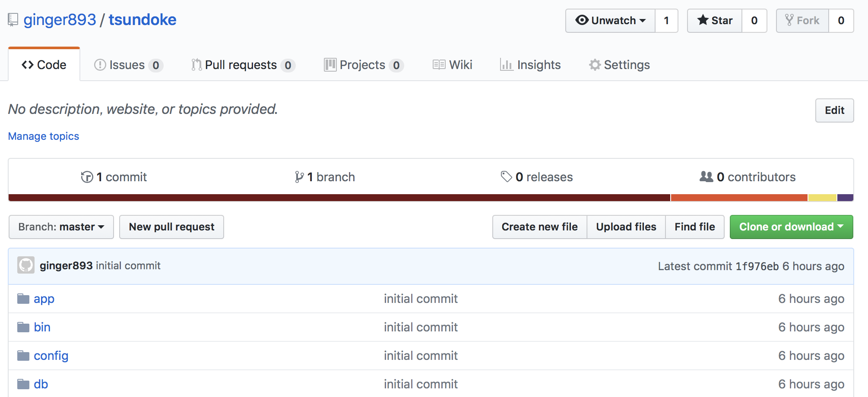Open 'initial commit' message in db row

click(421, 384)
